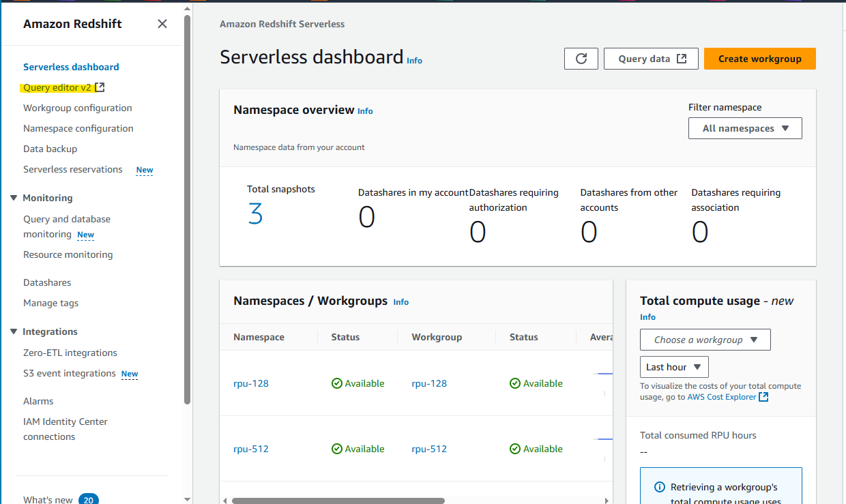The height and width of the screenshot is (504, 846).
Task: Open Alarms page
Action: (38, 401)
